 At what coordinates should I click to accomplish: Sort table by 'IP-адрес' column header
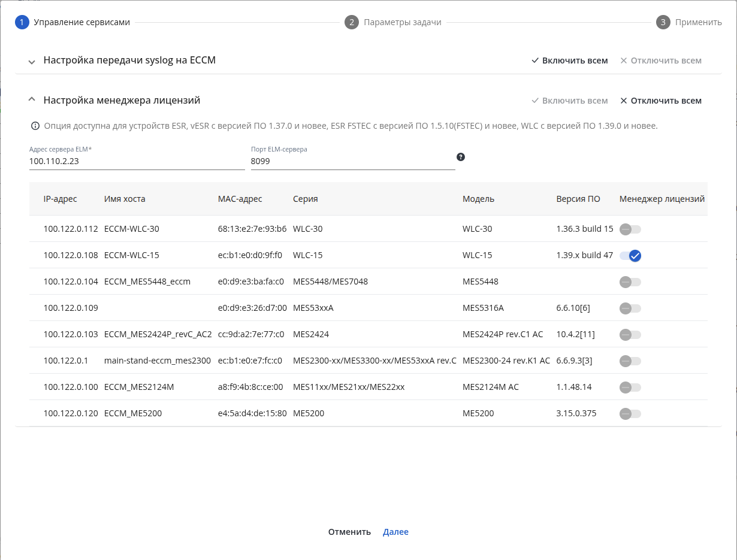[x=61, y=199]
